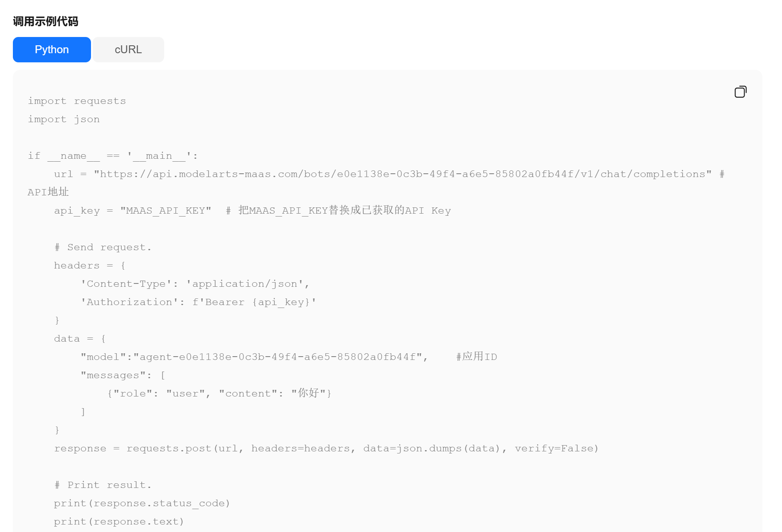
Task: Click the "import requests" line
Action: (x=77, y=101)
